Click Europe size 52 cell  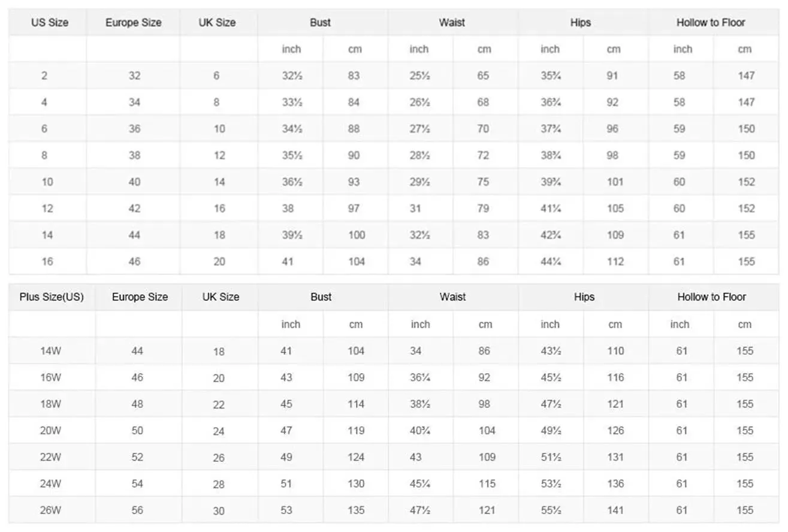[x=137, y=457]
